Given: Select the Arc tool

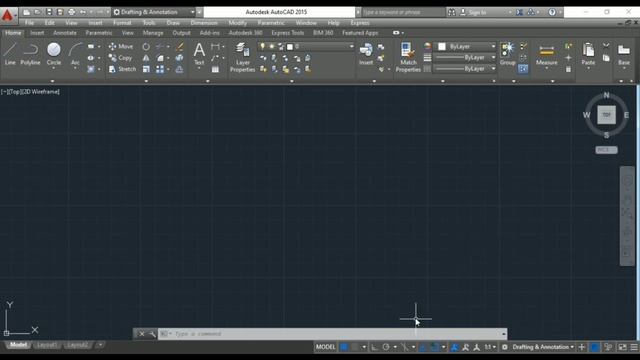Looking at the screenshot, I should 75,54.
